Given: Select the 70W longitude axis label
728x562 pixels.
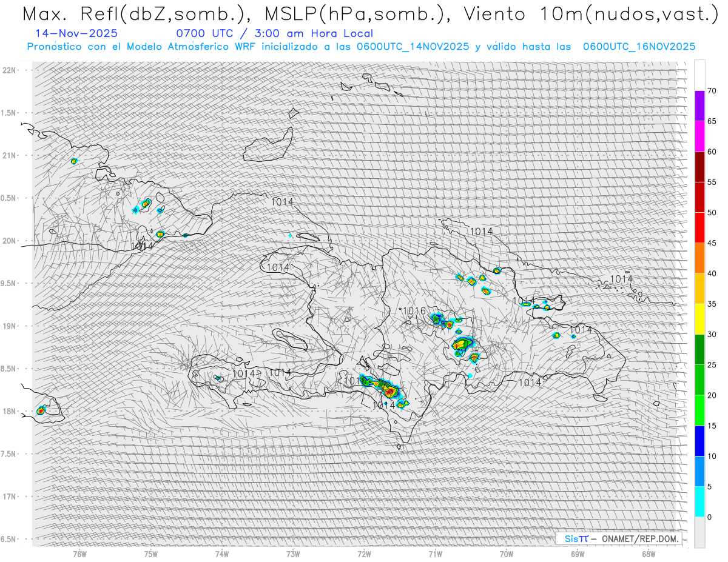Looking at the screenshot, I should pos(507,554).
